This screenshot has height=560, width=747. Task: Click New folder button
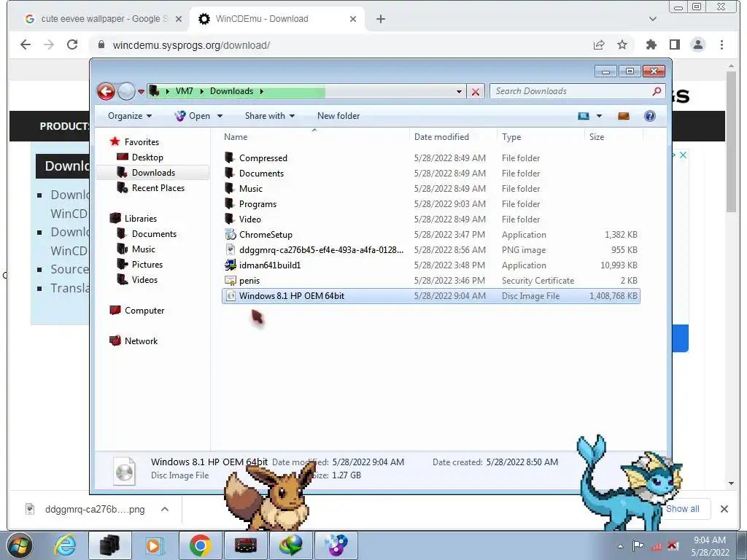click(x=338, y=116)
